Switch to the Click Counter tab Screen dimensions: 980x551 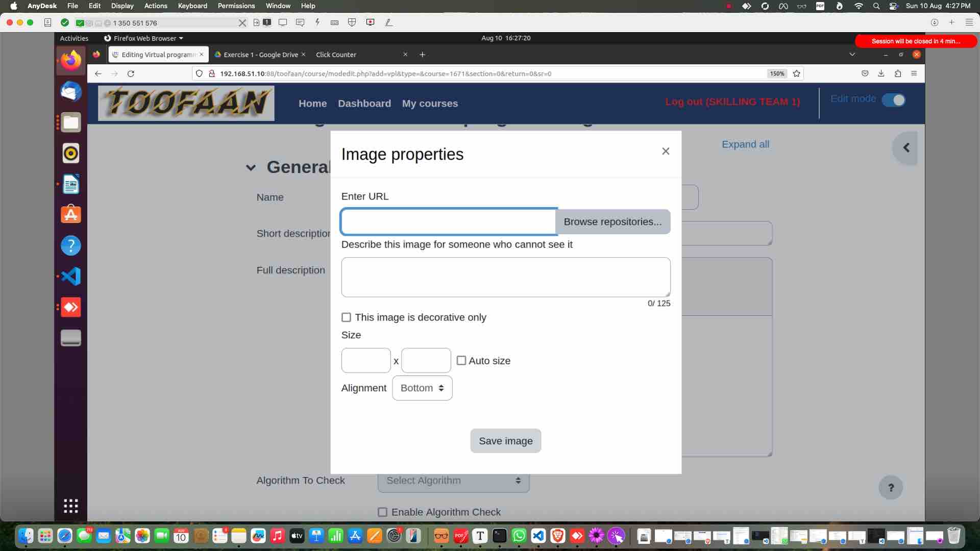tap(336, 55)
